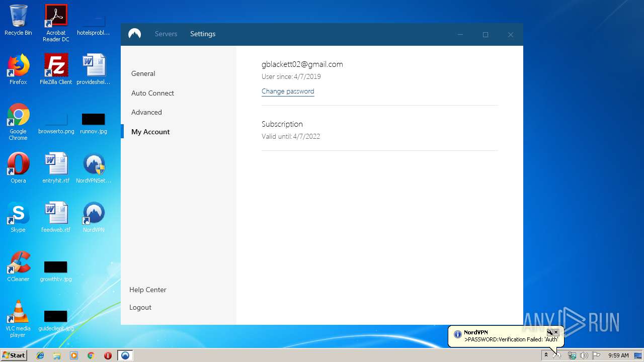Open entryhit.rtf document
The height and width of the screenshot is (362, 644).
(56, 168)
